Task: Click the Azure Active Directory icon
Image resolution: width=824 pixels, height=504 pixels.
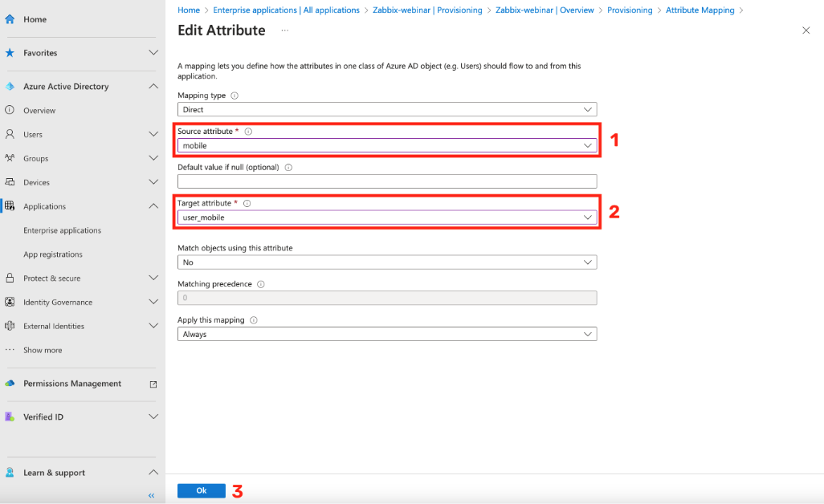Action: (10, 87)
